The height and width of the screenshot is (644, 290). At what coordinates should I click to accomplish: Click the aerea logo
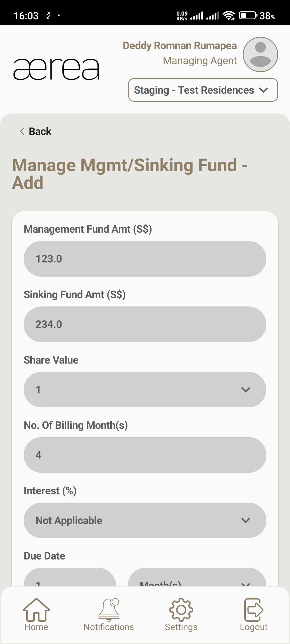(x=56, y=69)
